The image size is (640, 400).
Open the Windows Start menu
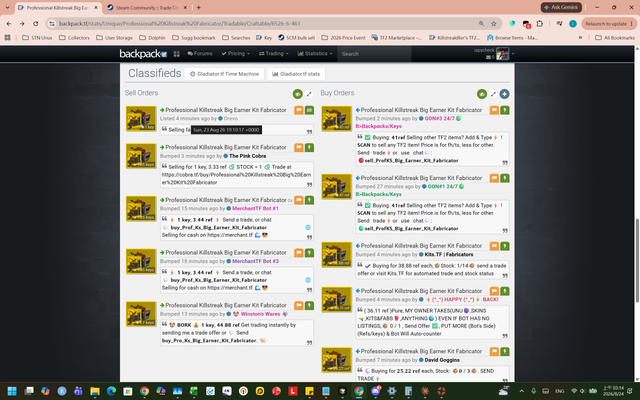pyautogui.click(x=12, y=391)
